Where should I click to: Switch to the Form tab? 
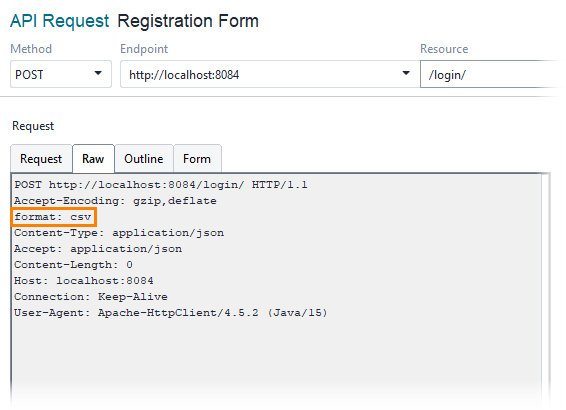197,159
